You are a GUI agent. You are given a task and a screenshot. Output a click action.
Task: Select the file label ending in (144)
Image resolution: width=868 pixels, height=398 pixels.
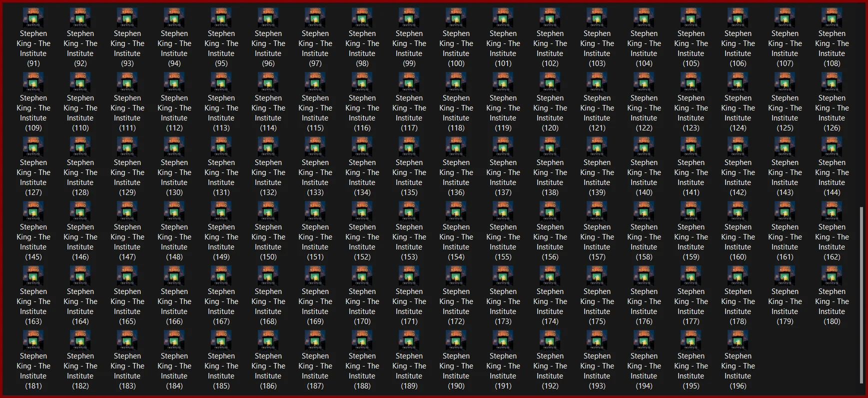coord(832,177)
